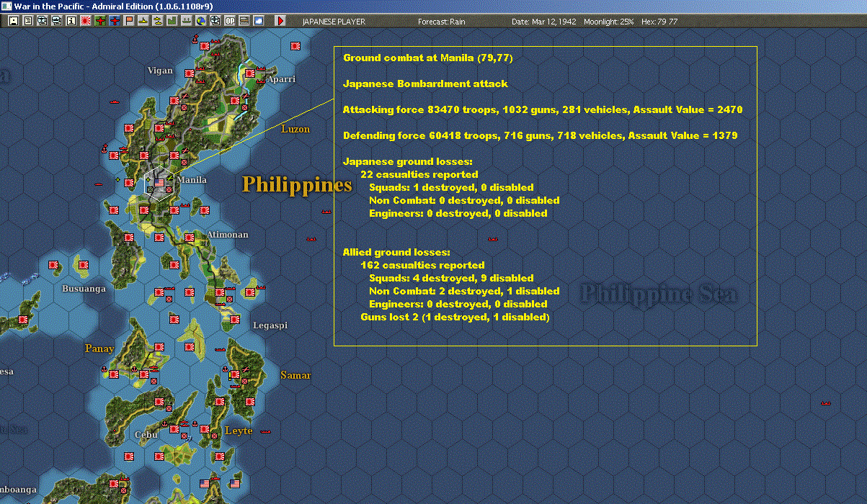Click 'JAPANESE PLAYER' in status bar
Viewport: 867px width, 504px height.
point(334,22)
